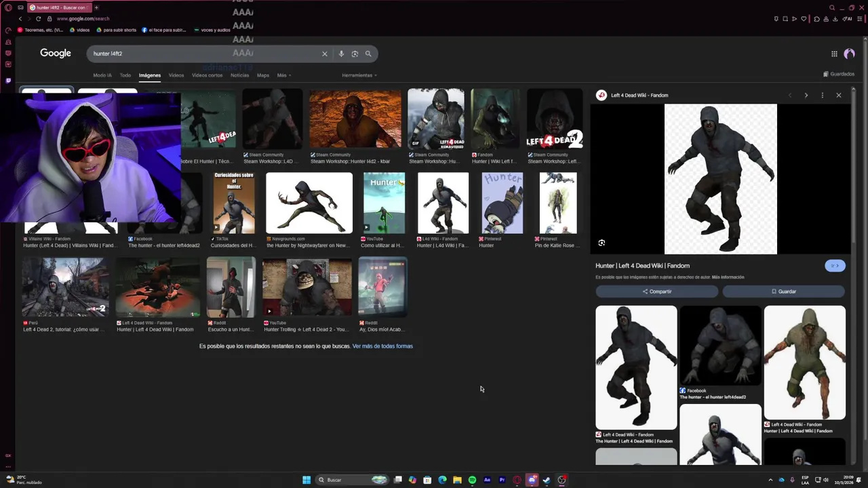
Task: Open the large Hunter preview image
Action: 720,179
